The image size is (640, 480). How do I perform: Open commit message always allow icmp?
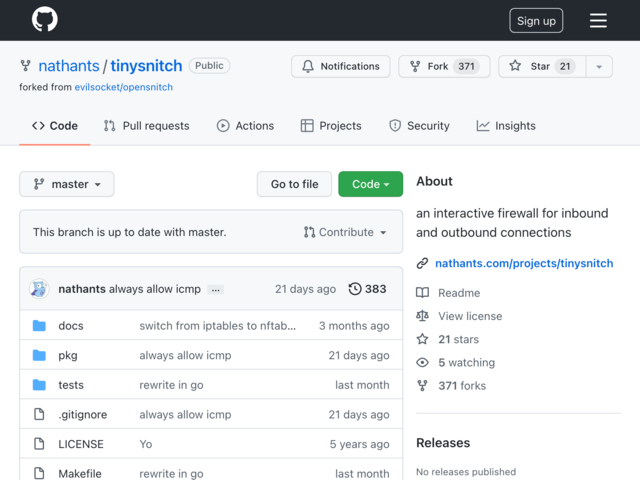155,289
